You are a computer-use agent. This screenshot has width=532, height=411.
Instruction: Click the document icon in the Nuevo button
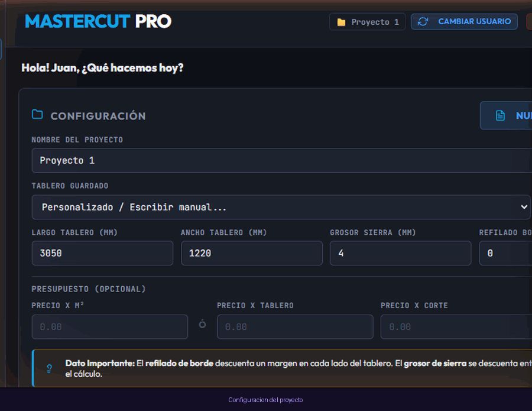click(x=500, y=115)
